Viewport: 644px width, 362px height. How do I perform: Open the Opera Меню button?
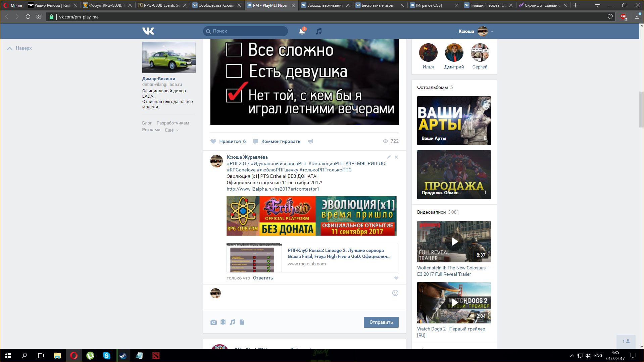[x=13, y=5]
